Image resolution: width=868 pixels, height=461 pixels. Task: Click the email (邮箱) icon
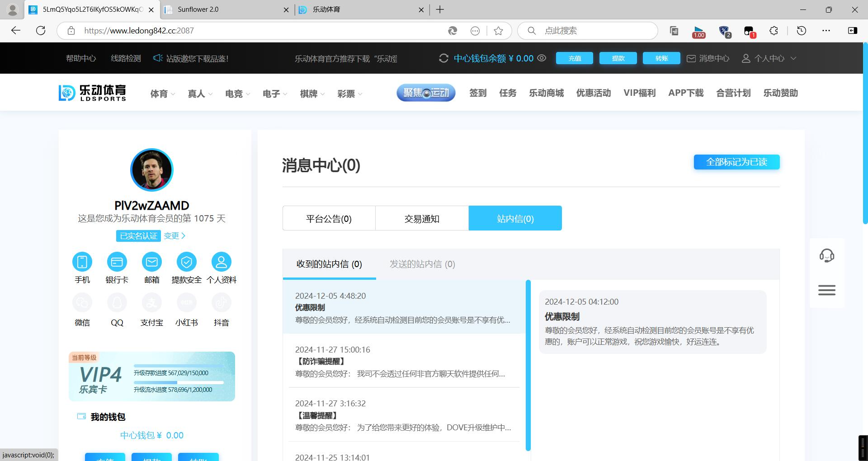click(x=151, y=262)
